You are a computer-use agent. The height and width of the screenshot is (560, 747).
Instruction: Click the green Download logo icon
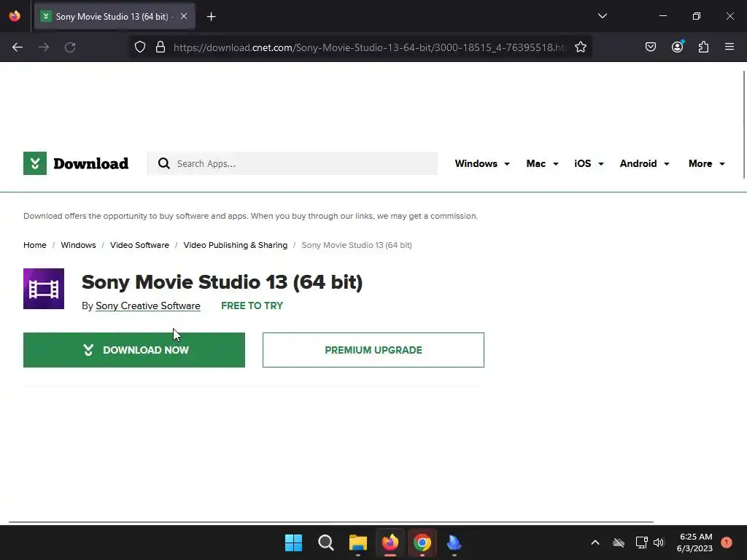pos(35,163)
